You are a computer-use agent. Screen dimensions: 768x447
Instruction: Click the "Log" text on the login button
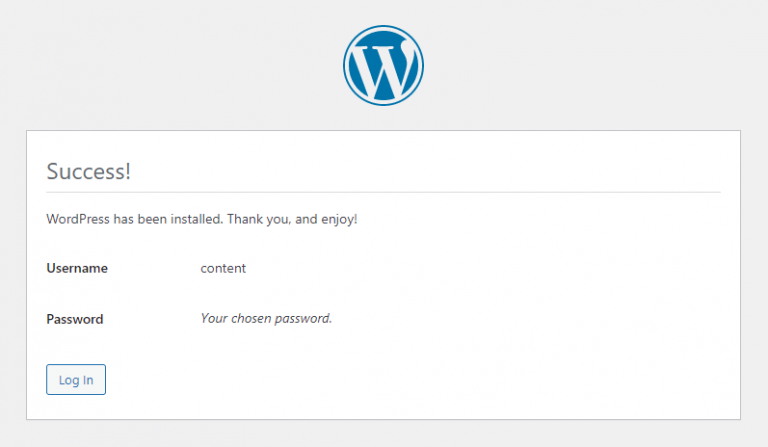coord(69,380)
